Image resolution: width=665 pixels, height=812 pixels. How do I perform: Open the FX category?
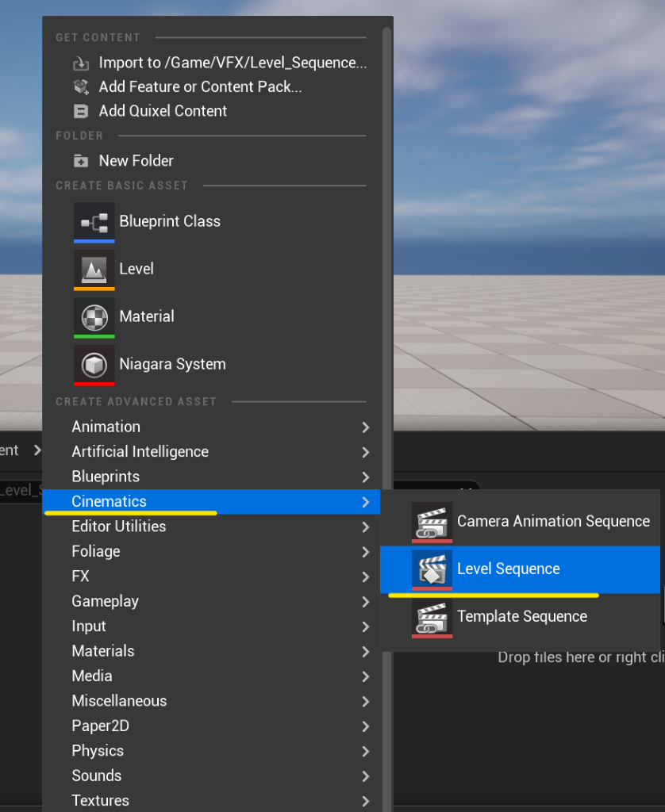[211, 576]
